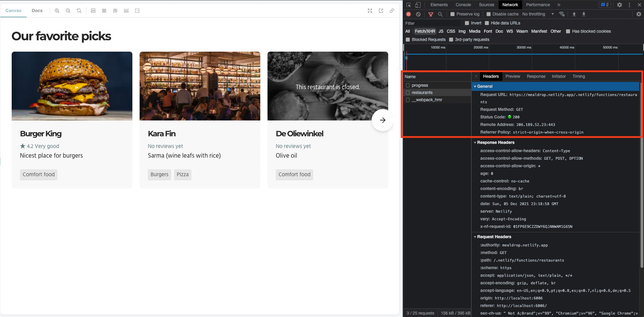Export HAR file download icon
Viewport: 644px width, 317px height.
(583, 14)
